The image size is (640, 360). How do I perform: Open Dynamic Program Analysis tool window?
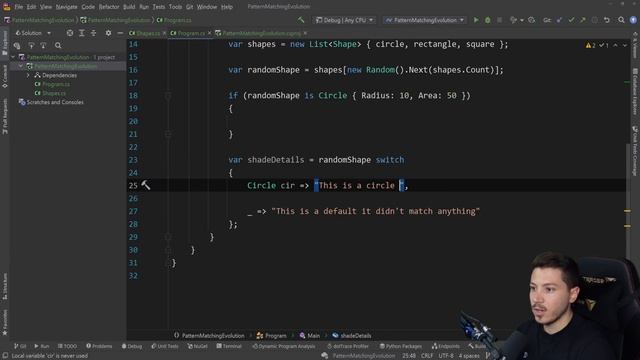click(284, 346)
